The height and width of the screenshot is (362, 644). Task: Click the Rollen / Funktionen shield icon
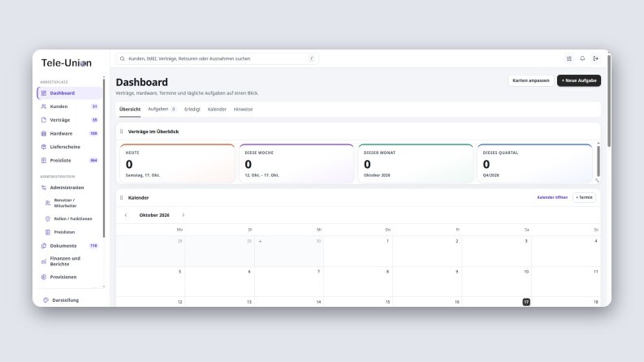[x=48, y=219]
